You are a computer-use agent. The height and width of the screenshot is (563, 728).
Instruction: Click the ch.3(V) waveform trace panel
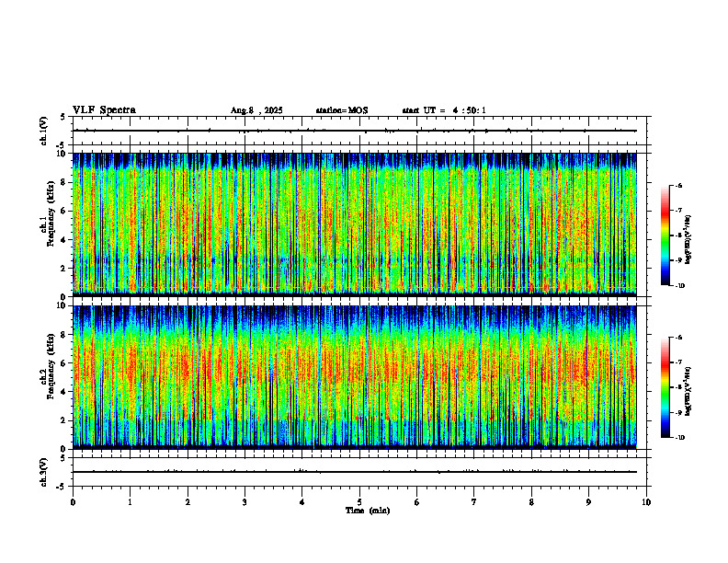(x=359, y=472)
